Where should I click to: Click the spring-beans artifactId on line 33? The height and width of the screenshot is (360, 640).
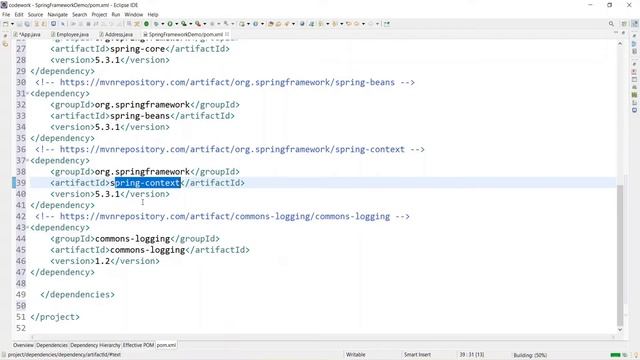[140, 116]
